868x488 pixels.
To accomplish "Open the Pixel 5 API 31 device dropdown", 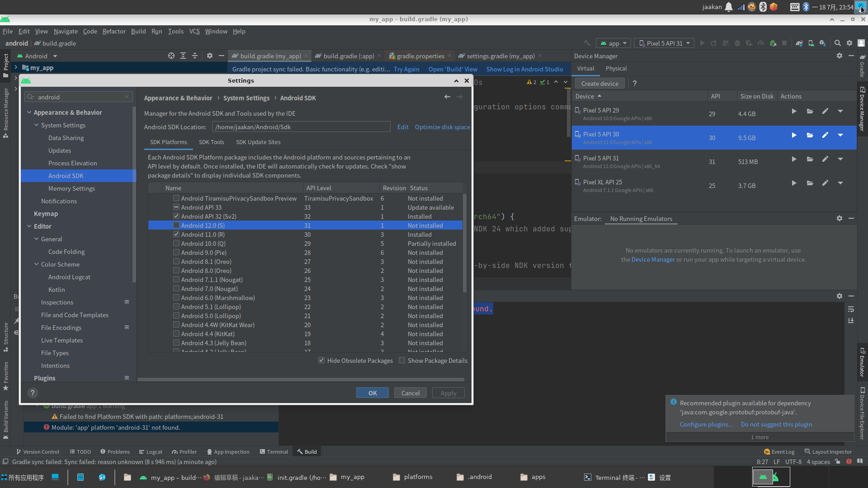I will click(x=664, y=43).
